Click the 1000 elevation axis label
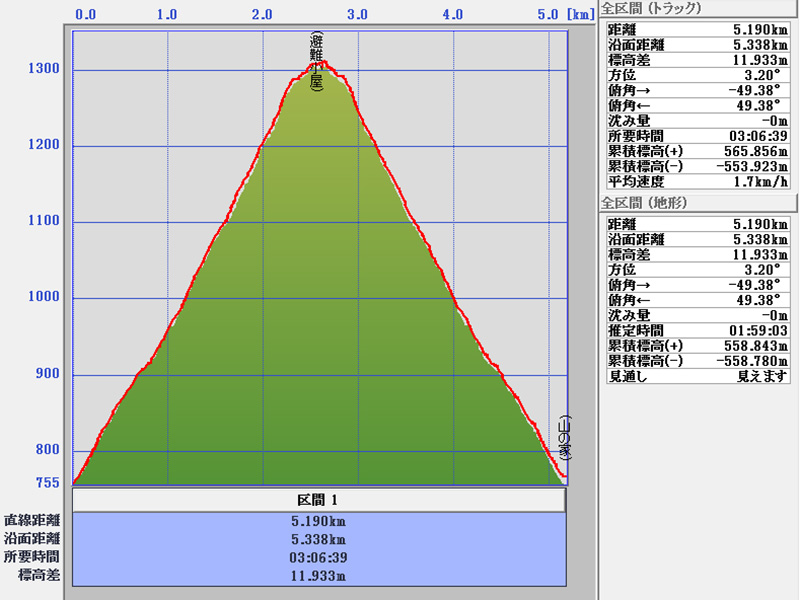This screenshot has height=600, width=800. pos(43,297)
